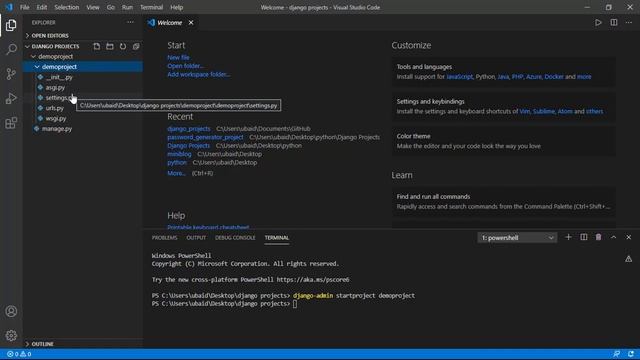The image size is (640, 360).
Task: Open the Terminal menu
Action: (x=151, y=7)
